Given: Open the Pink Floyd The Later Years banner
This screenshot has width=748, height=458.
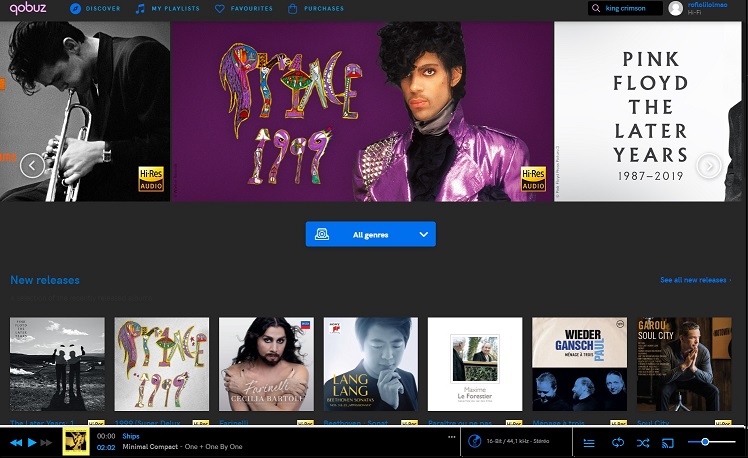Looking at the screenshot, I should (x=648, y=111).
